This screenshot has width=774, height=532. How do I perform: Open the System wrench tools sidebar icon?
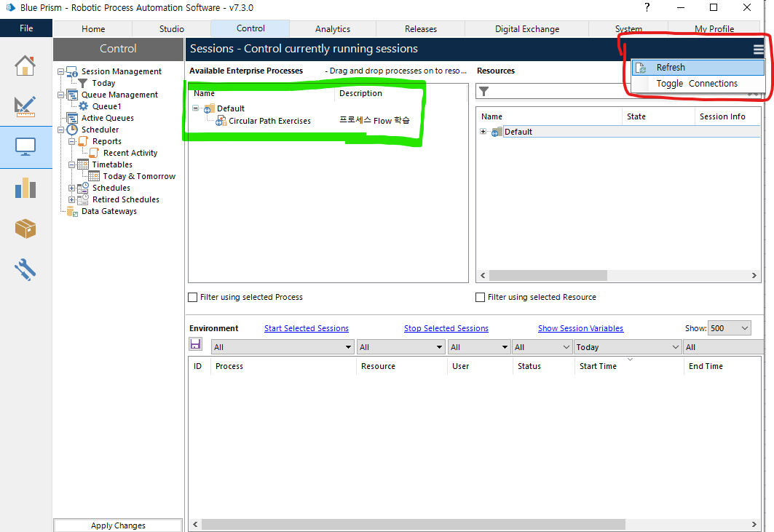click(25, 270)
